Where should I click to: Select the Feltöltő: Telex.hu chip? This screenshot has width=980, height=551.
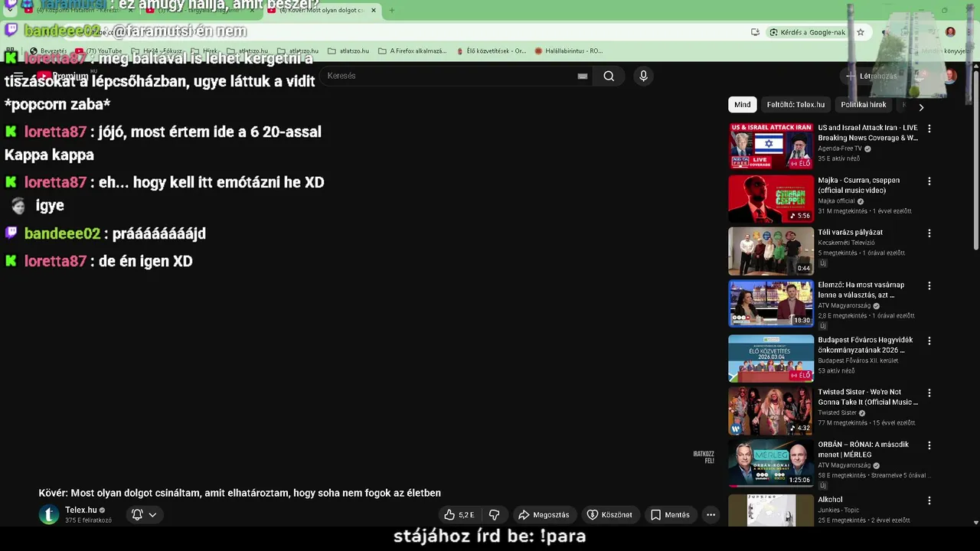click(795, 105)
